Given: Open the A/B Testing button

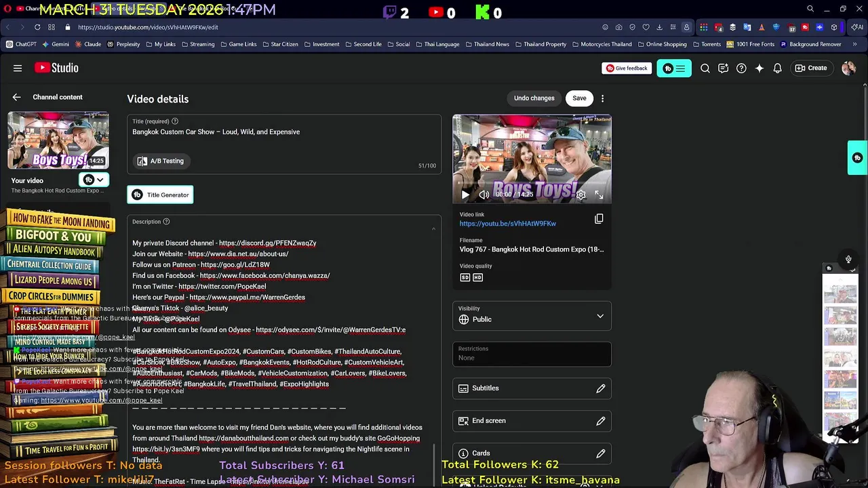Looking at the screenshot, I should (x=161, y=161).
